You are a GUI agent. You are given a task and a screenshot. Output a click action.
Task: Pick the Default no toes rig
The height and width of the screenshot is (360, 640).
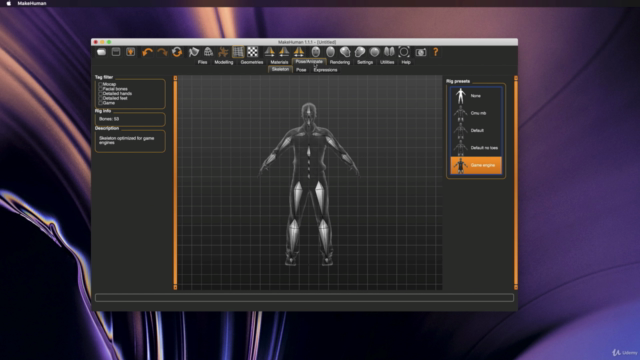click(x=476, y=148)
